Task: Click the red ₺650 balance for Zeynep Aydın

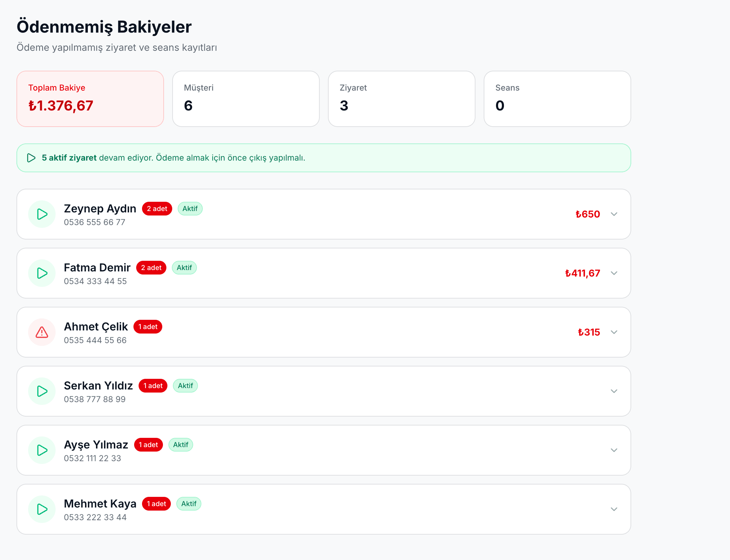Action: [x=587, y=214]
